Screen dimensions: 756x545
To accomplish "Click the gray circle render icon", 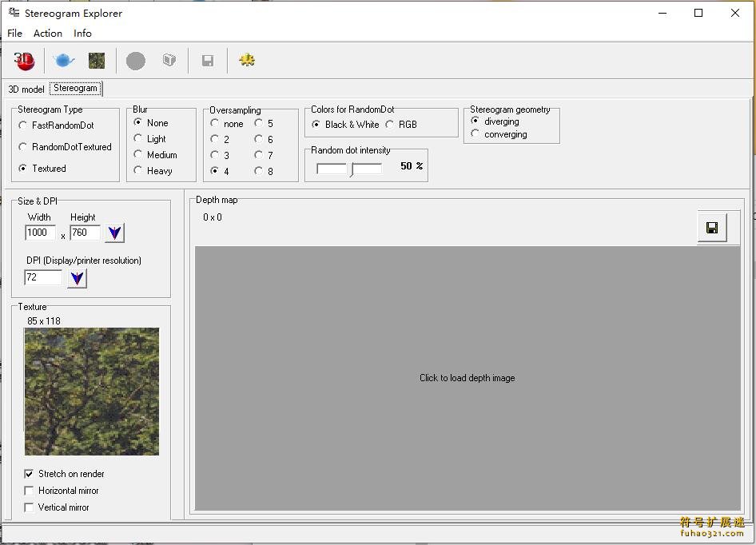I will 135,60.
